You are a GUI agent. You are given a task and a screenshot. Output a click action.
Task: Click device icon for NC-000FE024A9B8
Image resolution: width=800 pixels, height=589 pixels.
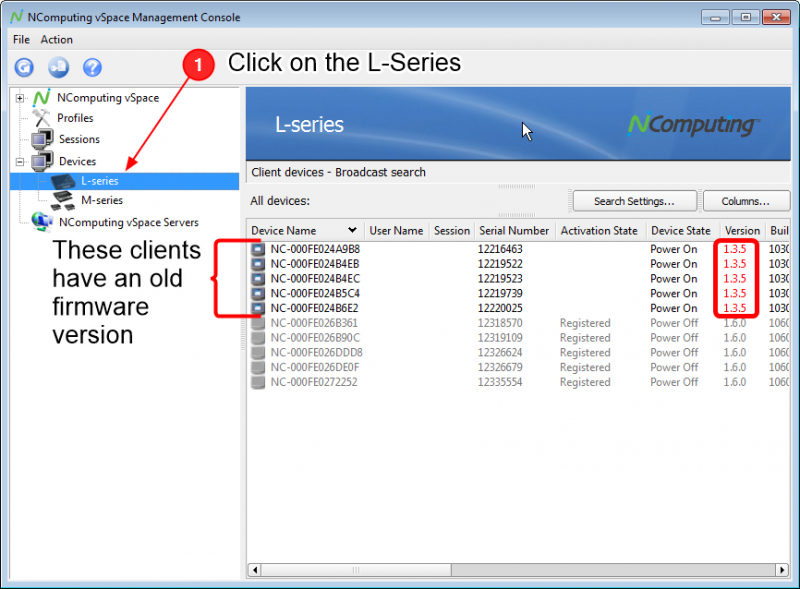pos(258,249)
